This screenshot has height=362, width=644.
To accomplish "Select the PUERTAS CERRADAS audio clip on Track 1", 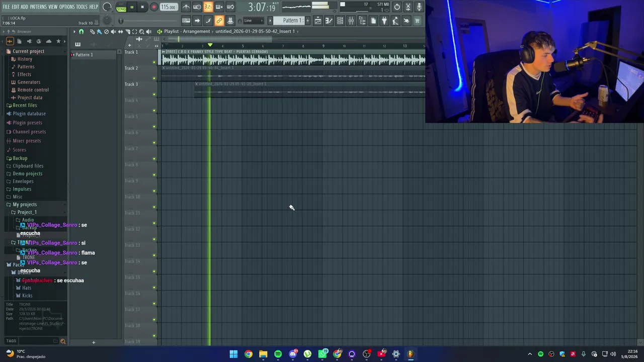I will pos(293,57).
